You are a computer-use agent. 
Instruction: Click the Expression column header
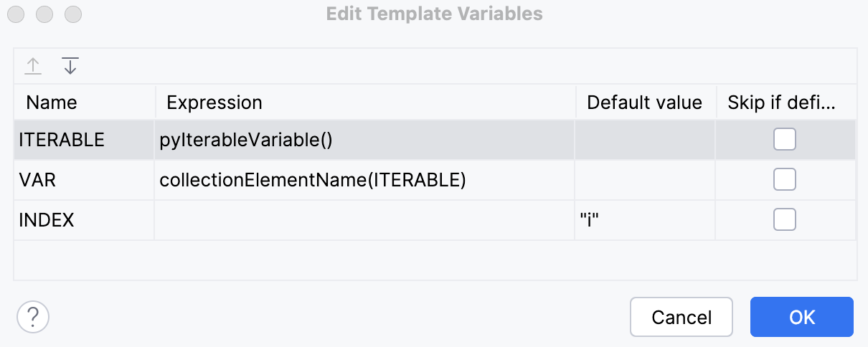pos(214,103)
